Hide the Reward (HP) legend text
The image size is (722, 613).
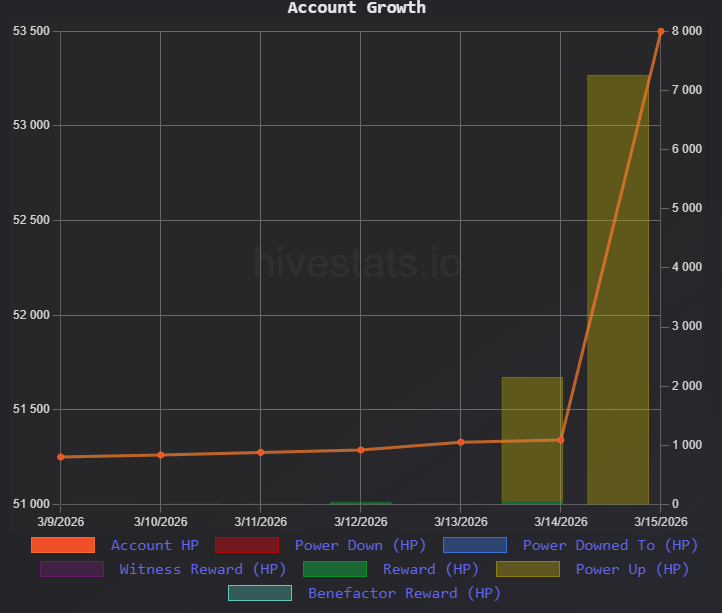tap(431, 569)
